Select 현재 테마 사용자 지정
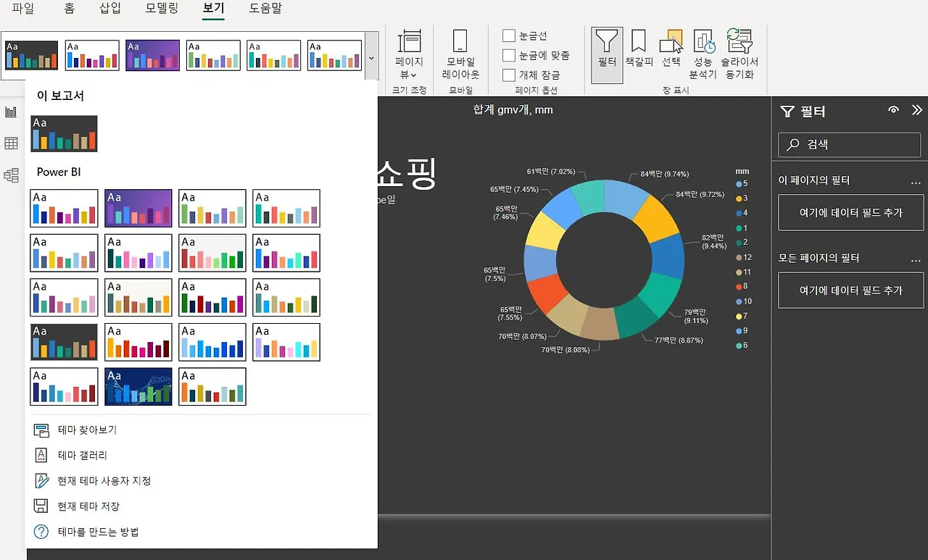This screenshot has width=928, height=560. 104,480
